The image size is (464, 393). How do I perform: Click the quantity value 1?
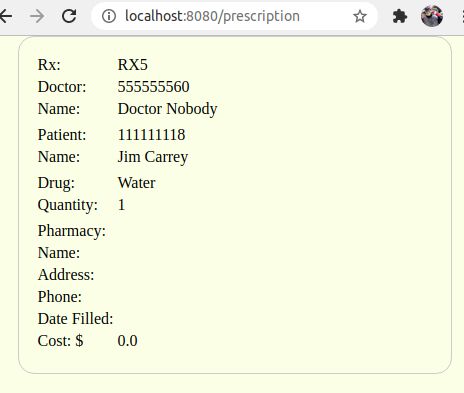coord(121,205)
